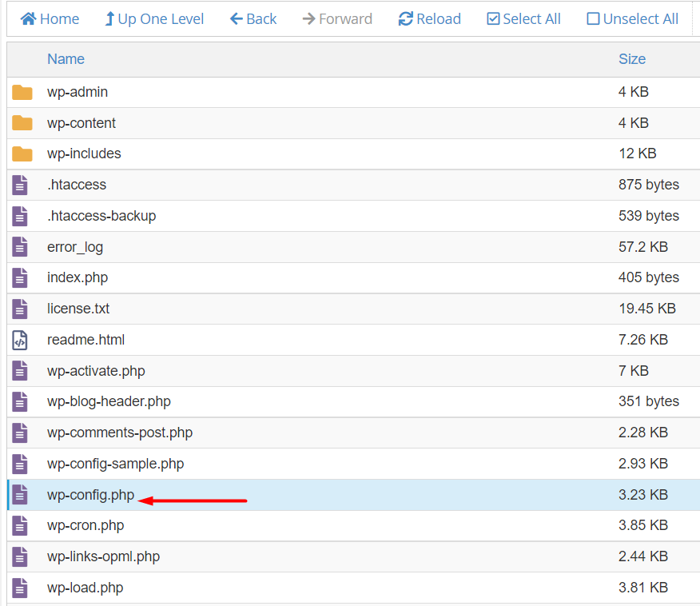Click the error_log file icon
This screenshot has width=700, height=606.
click(x=20, y=247)
